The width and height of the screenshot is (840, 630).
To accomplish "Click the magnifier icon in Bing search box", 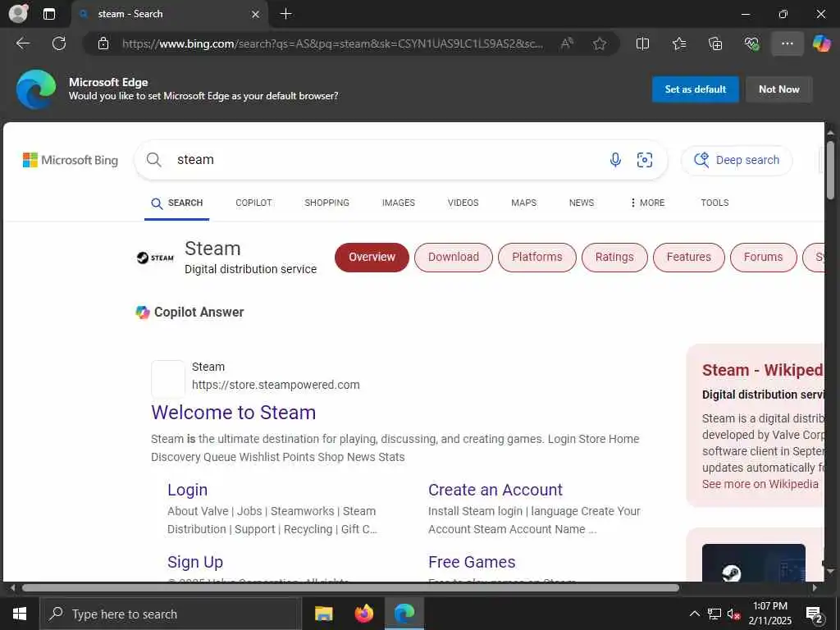I will coord(153,160).
